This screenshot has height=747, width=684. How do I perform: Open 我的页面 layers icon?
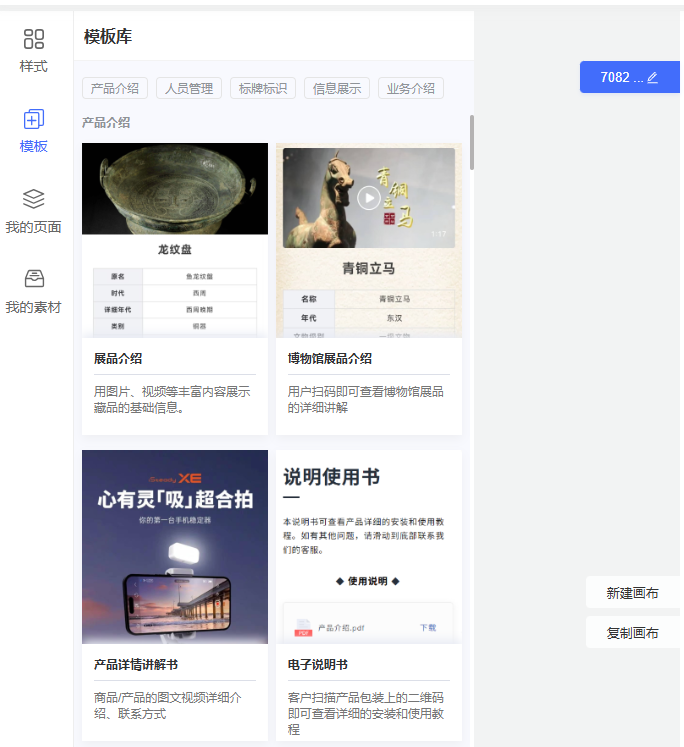[x=34, y=199]
